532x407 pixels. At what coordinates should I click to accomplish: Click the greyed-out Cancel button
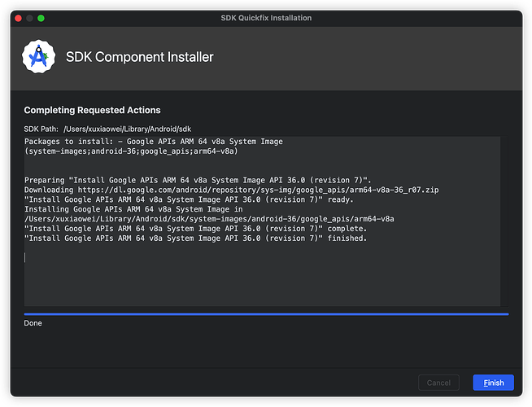pyautogui.click(x=438, y=383)
